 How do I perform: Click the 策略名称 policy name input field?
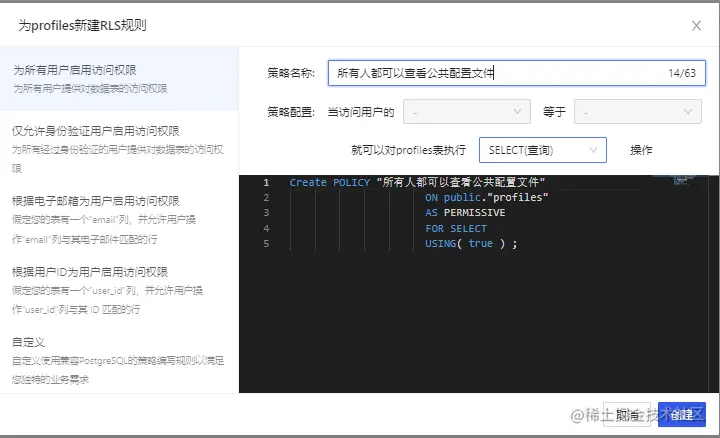[x=517, y=73]
